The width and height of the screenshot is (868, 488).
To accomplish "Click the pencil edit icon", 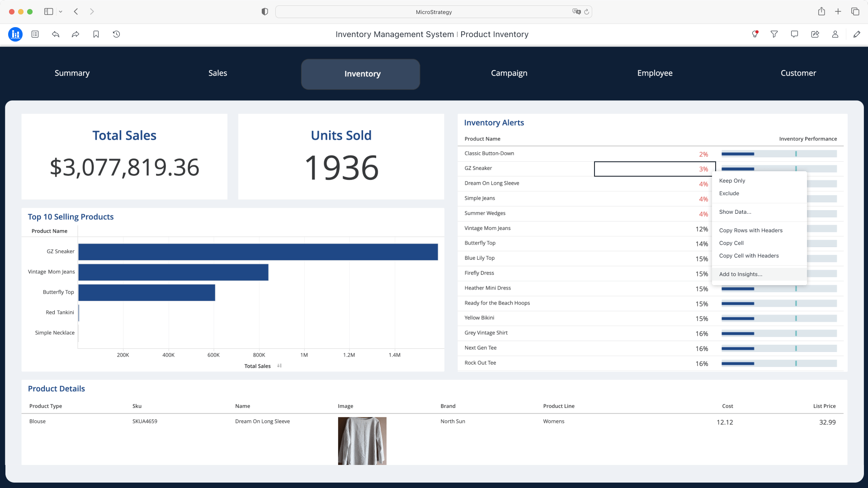I will pyautogui.click(x=856, y=34).
